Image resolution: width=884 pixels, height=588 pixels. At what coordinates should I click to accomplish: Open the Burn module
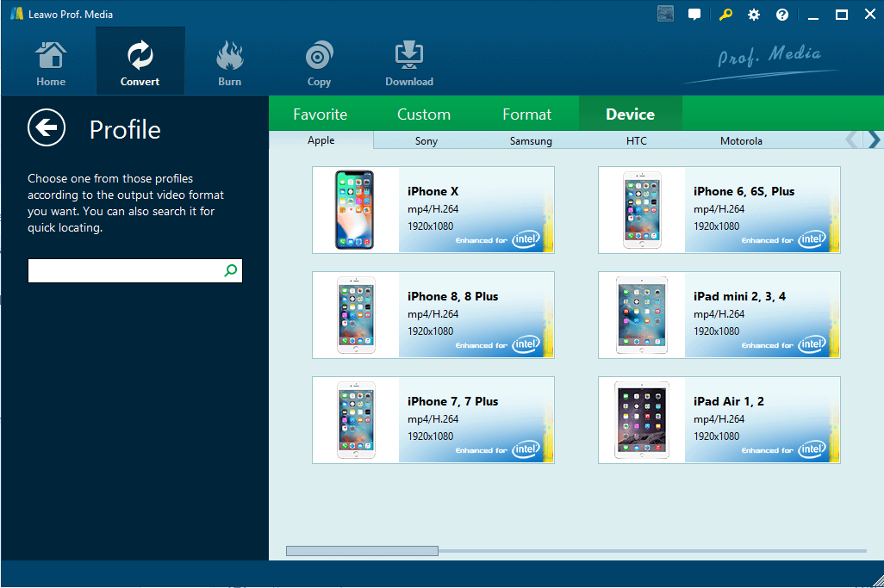coord(229,63)
